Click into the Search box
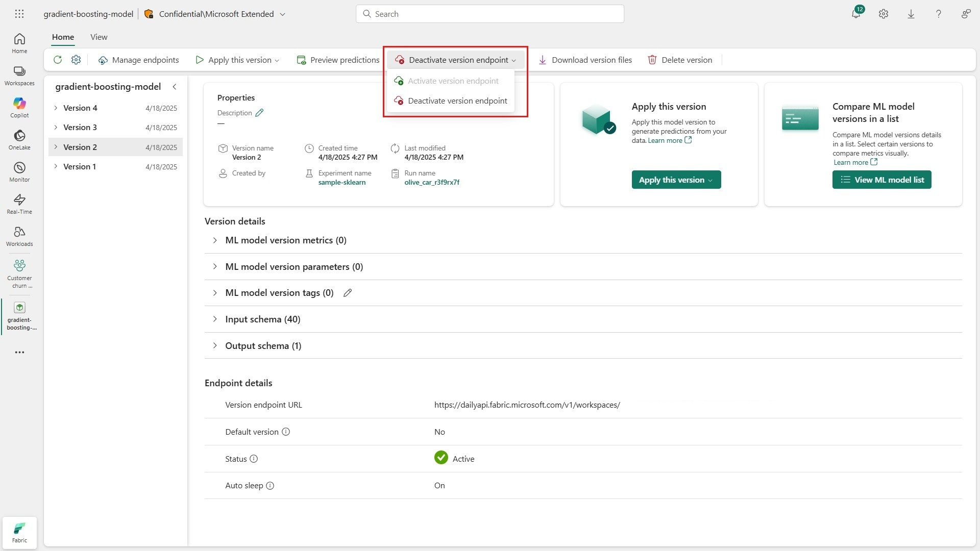This screenshot has height=551, width=980. click(x=490, y=14)
